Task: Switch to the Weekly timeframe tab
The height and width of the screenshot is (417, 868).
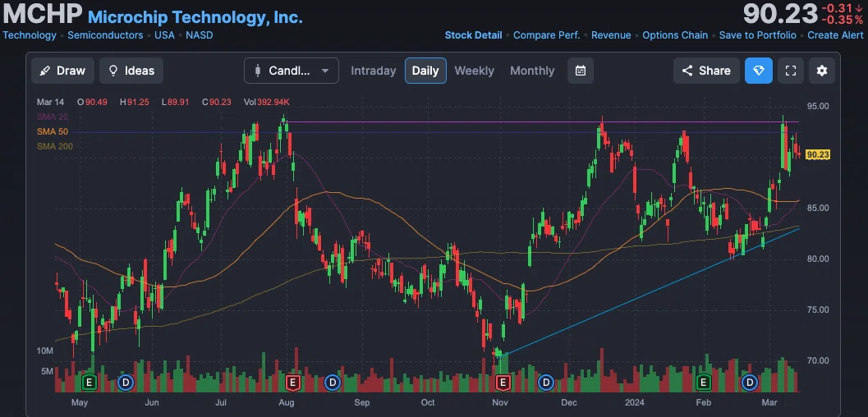Action: (x=474, y=71)
